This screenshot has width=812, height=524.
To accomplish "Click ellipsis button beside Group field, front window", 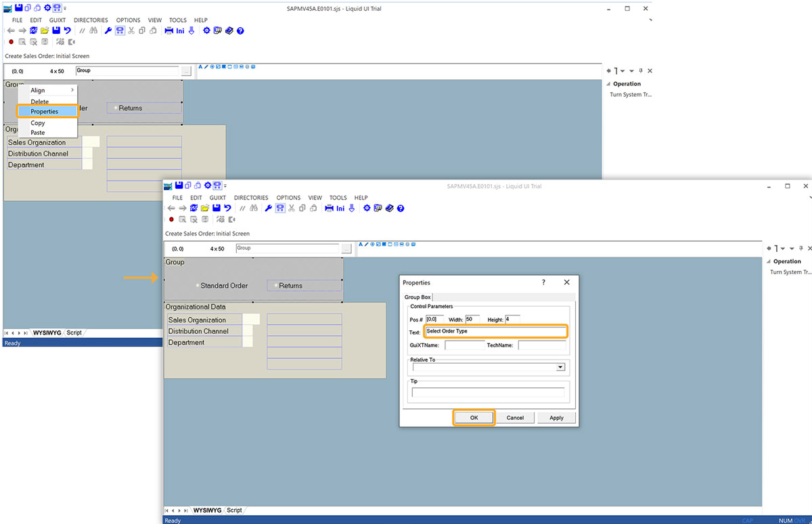I will coord(346,248).
